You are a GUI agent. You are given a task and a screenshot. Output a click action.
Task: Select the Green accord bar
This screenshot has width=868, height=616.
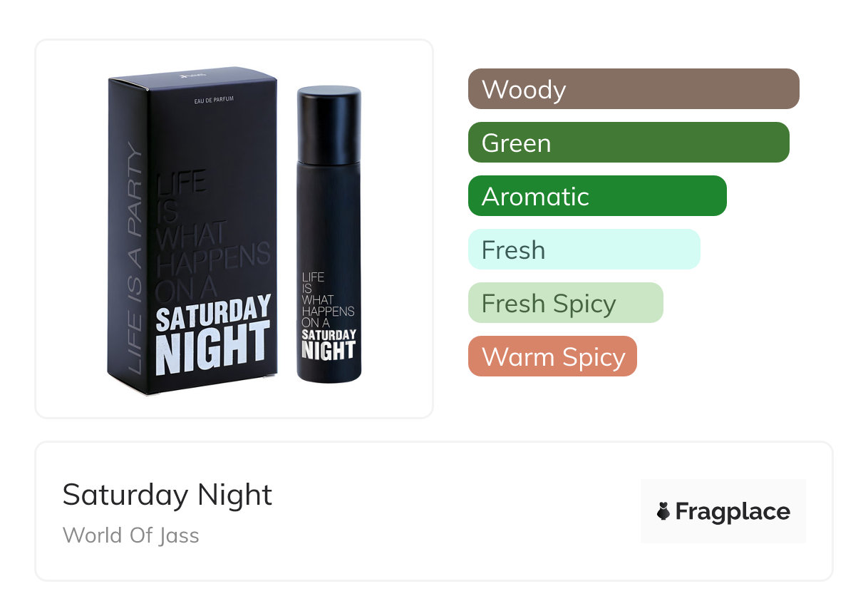click(629, 143)
